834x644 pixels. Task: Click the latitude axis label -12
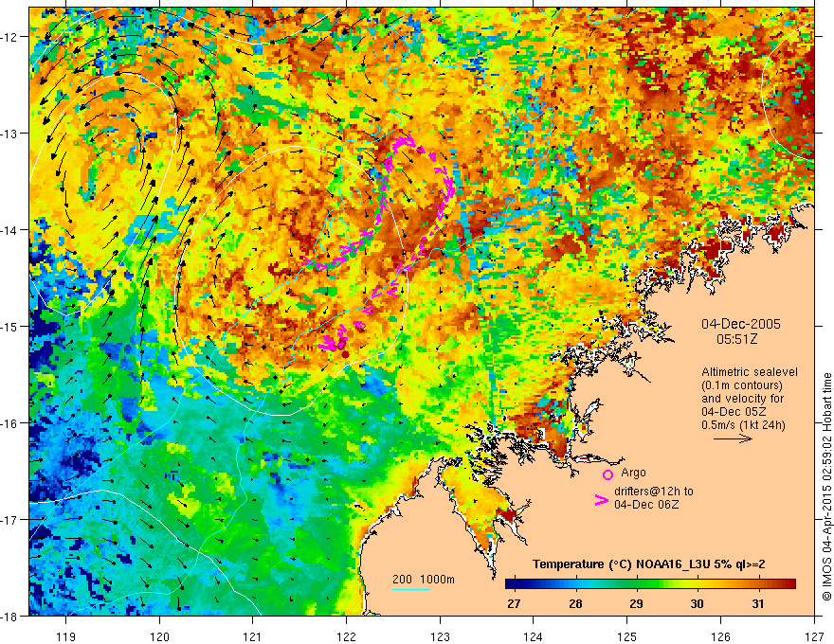point(9,37)
